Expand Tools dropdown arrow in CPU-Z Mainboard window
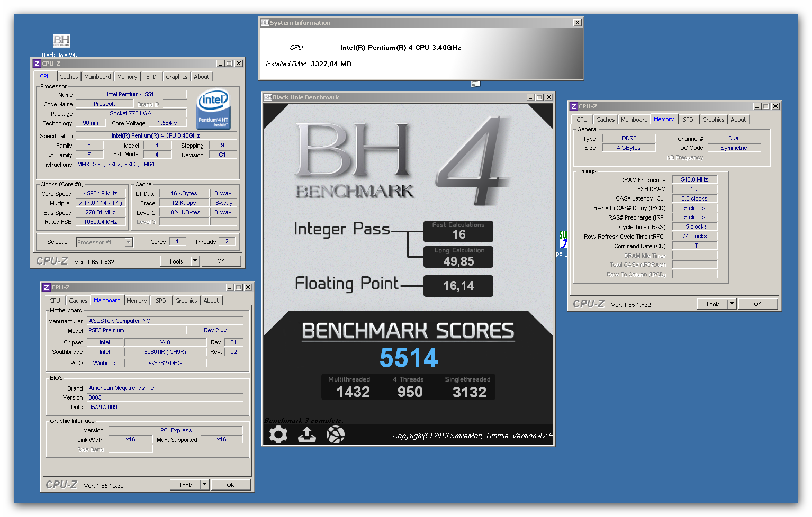812x517 pixels. point(204,485)
